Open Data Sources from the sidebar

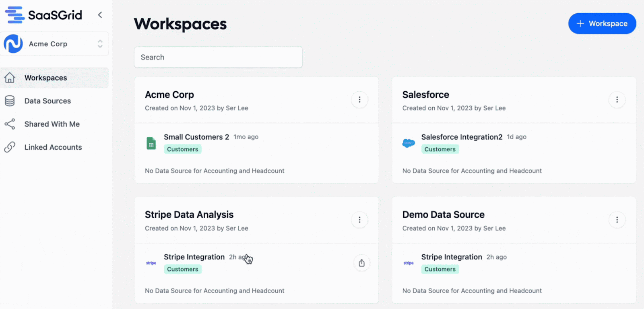[x=47, y=101]
